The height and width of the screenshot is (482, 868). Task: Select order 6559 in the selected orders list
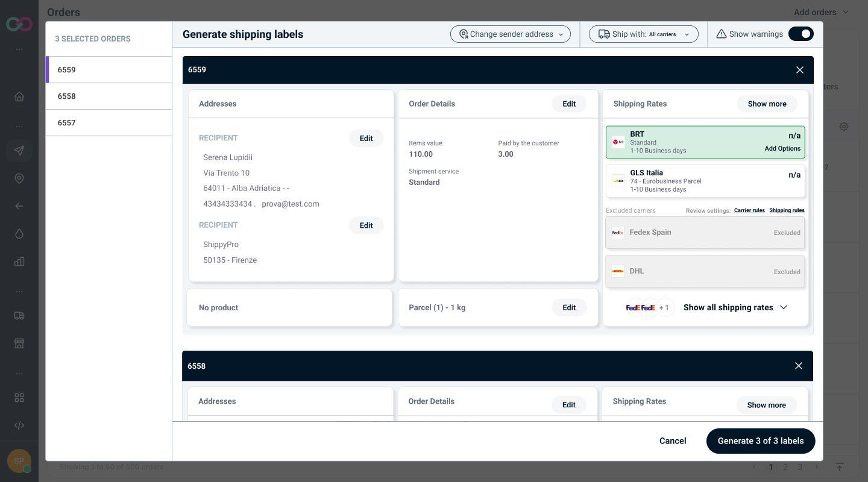pos(108,70)
